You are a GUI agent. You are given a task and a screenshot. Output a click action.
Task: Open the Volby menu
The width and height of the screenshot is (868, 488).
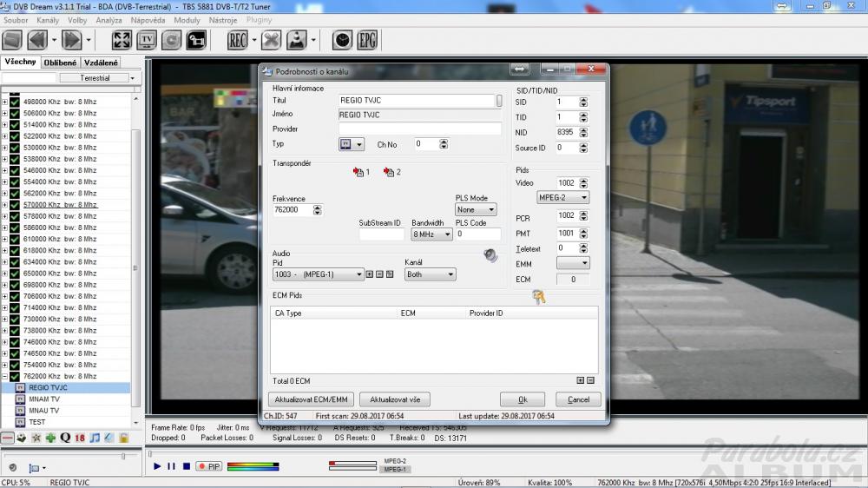(x=77, y=20)
